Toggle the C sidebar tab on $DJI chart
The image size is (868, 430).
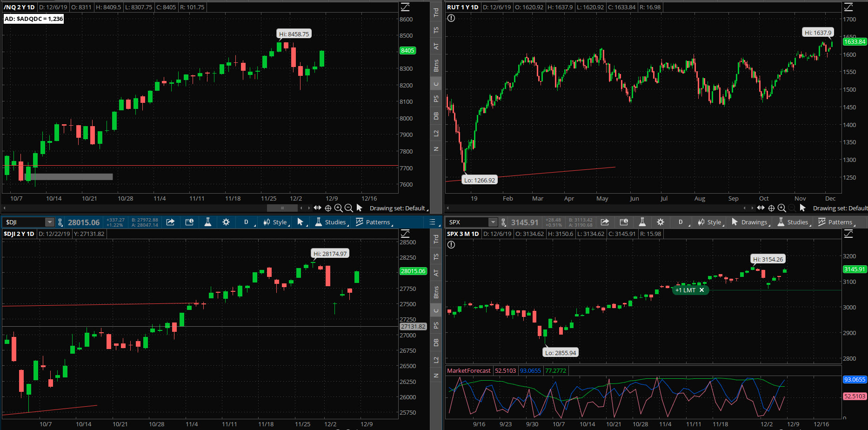[436, 310]
